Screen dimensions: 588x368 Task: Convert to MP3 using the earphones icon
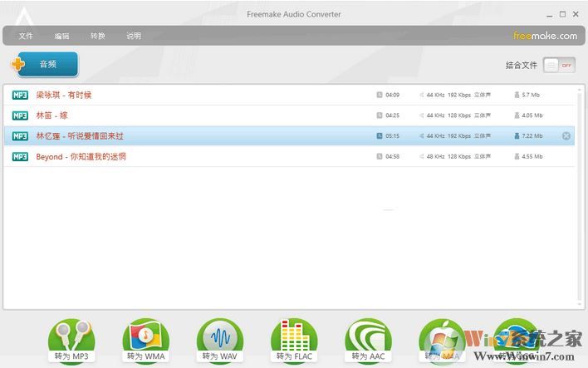click(71, 341)
